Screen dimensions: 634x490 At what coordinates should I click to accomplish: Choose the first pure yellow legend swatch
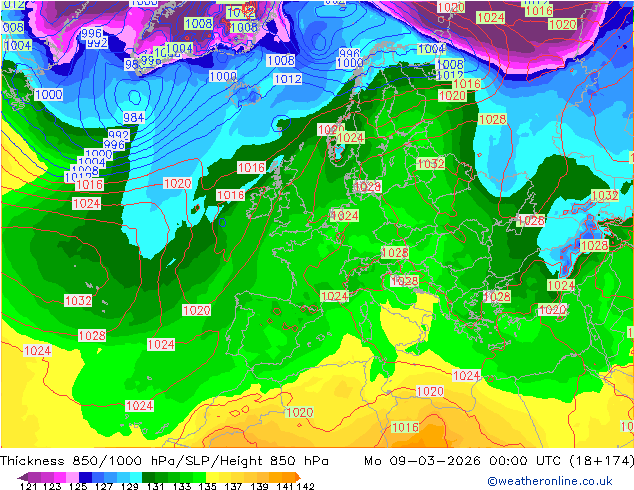(x=212, y=477)
